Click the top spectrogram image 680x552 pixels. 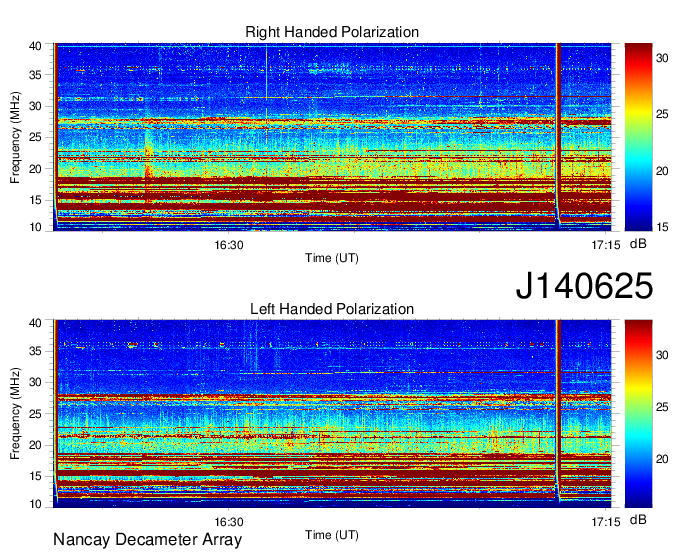(332, 137)
